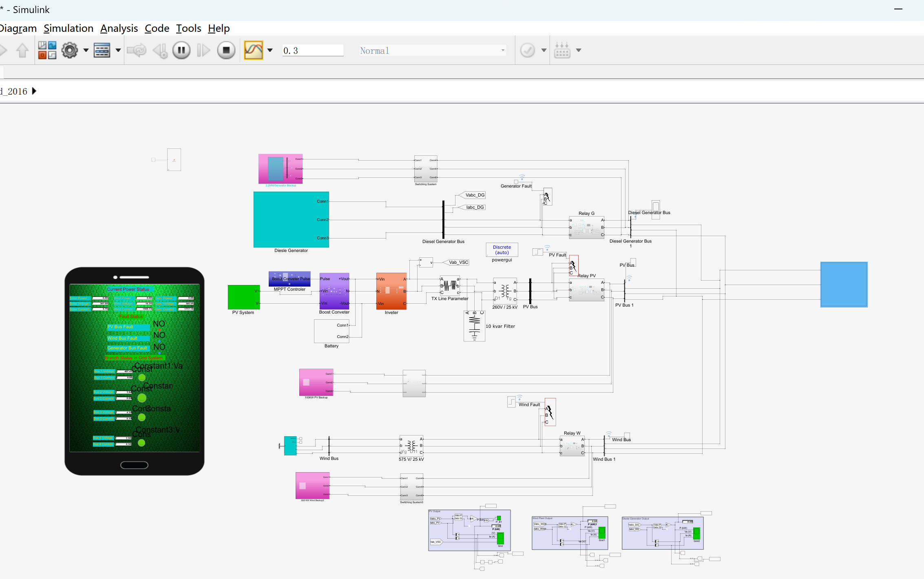Click the Build Model icon

tap(562, 50)
